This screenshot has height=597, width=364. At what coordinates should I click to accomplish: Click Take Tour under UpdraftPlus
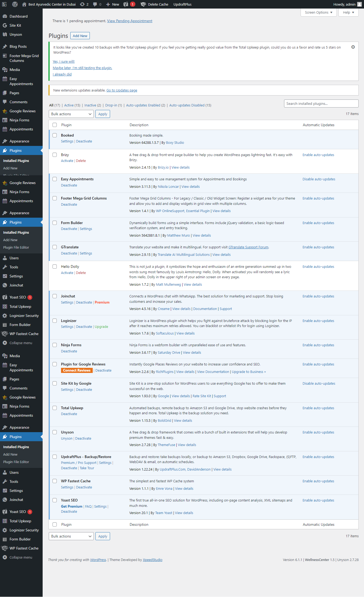(x=87, y=468)
